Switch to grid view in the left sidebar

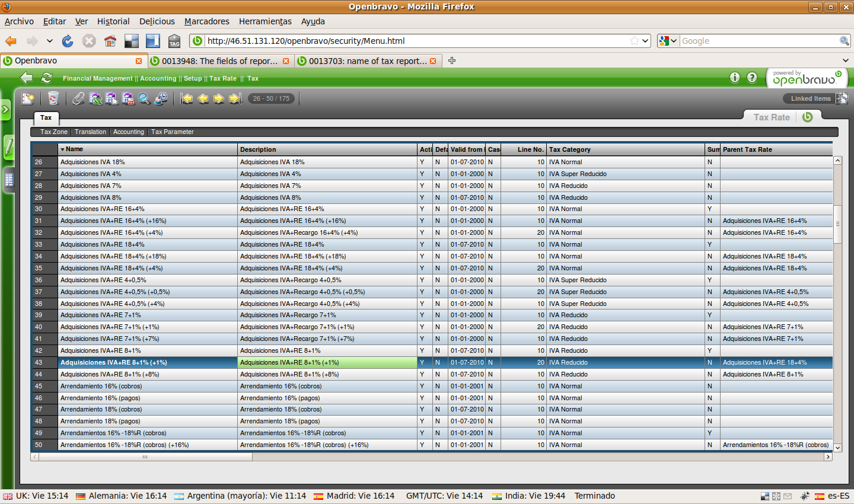coord(9,180)
